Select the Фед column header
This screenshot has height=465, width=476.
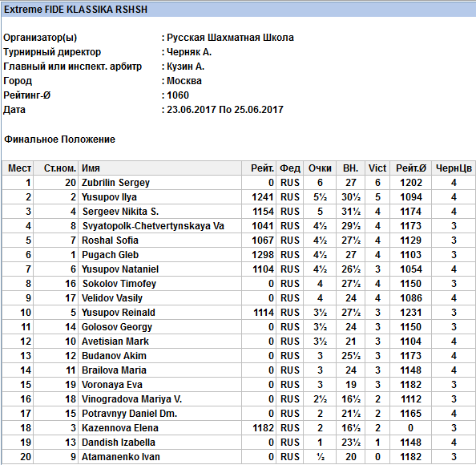[x=290, y=168]
